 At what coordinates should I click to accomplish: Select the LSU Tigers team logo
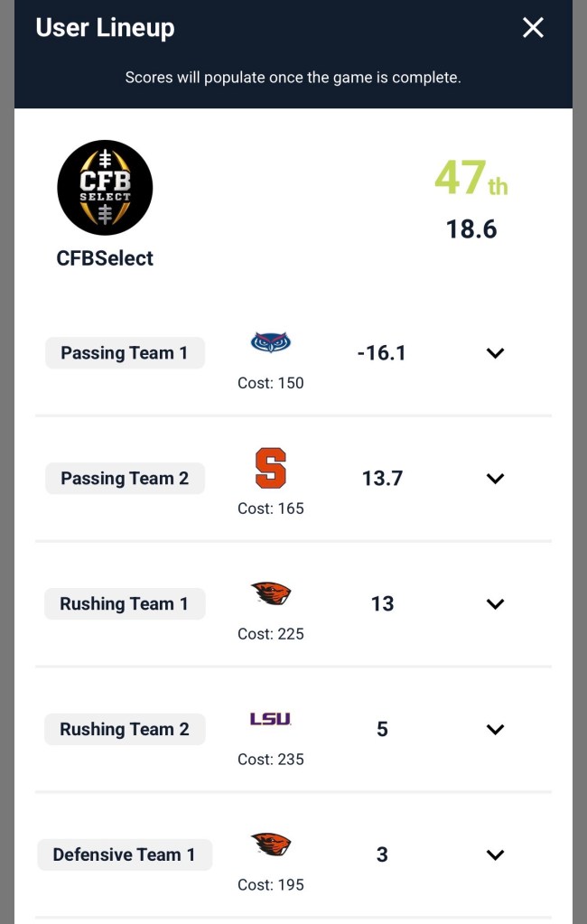click(x=270, y=717)
